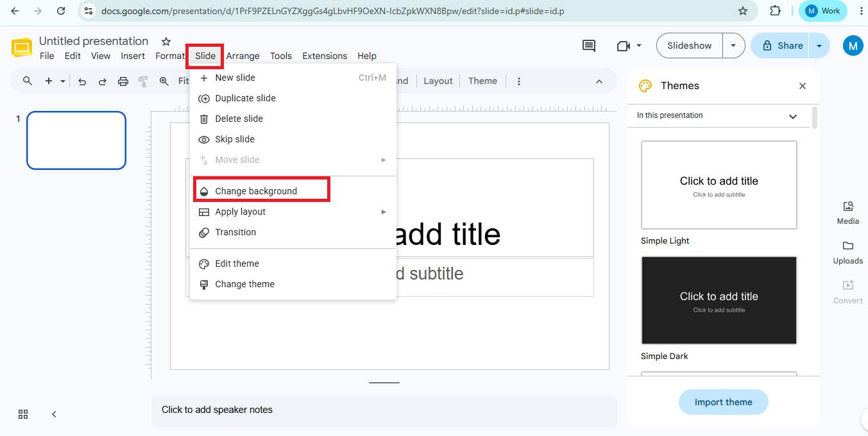
Task: Open the video call dropdown arrow
Action: pyautogui.click(x=639, y=46)
